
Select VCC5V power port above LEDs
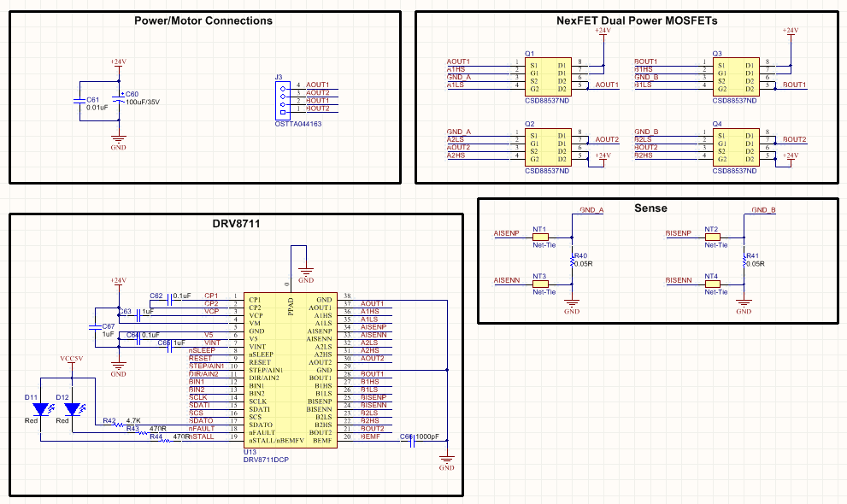click(72, 361)
